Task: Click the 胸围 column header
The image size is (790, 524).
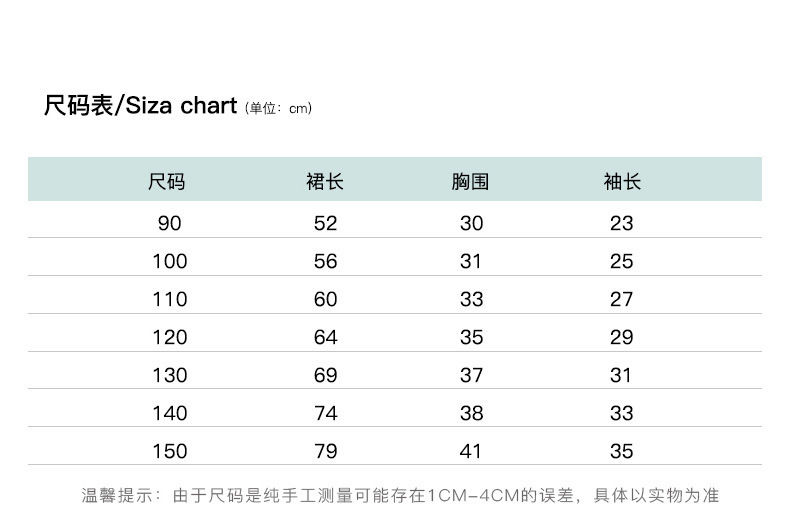Action: (x=471, y=182)
